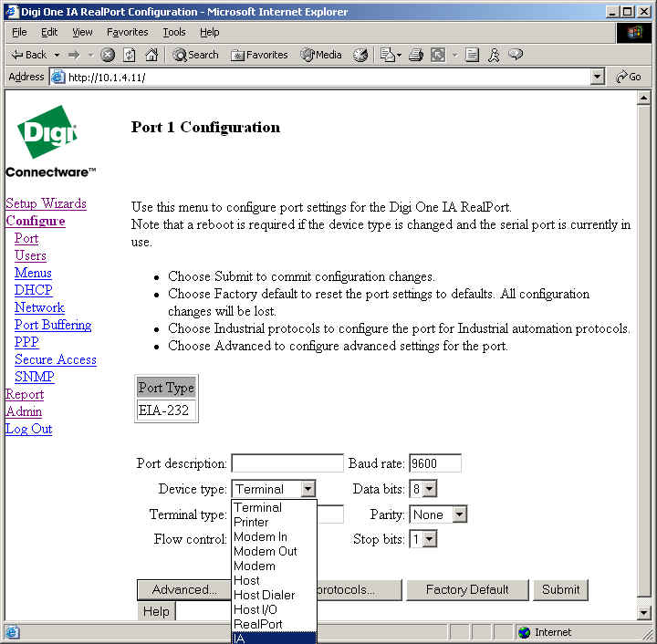Click the Print toolbar icon
The image size is (657, 644).
416,55
